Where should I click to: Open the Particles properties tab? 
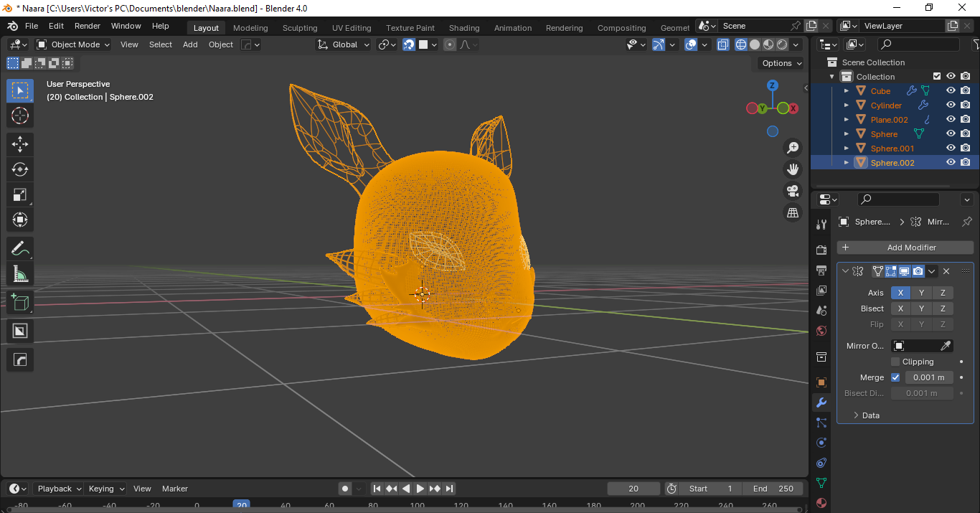pyautogui.click(x=821, y=423)
